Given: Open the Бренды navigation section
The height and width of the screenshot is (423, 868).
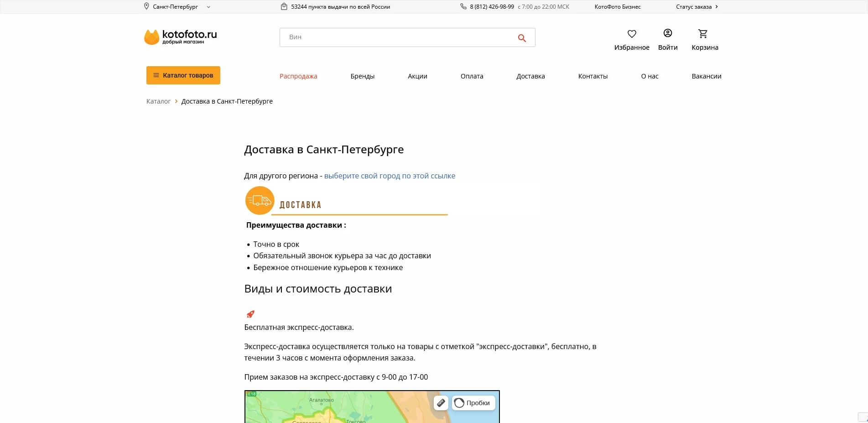Looking at the screenshot, I should pos(362,76).
